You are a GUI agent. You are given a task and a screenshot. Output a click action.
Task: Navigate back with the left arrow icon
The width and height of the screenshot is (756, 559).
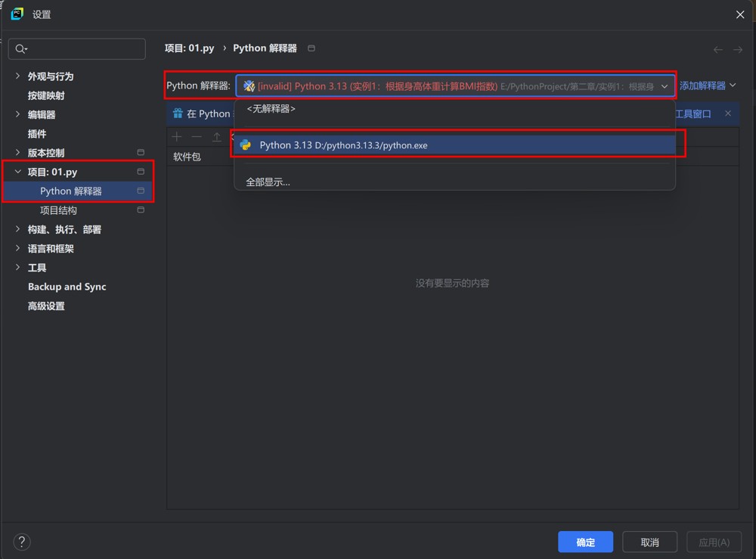718,50
